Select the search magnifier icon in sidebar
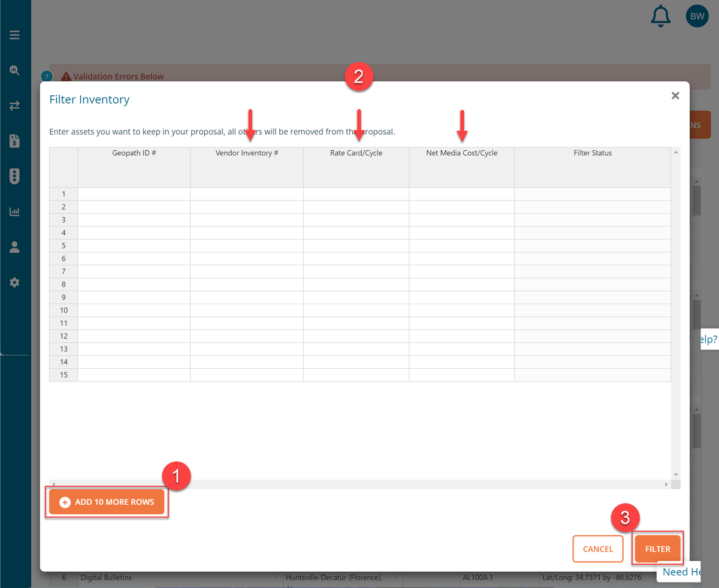This screenshot has width=719, height=588. click(15, 70)
